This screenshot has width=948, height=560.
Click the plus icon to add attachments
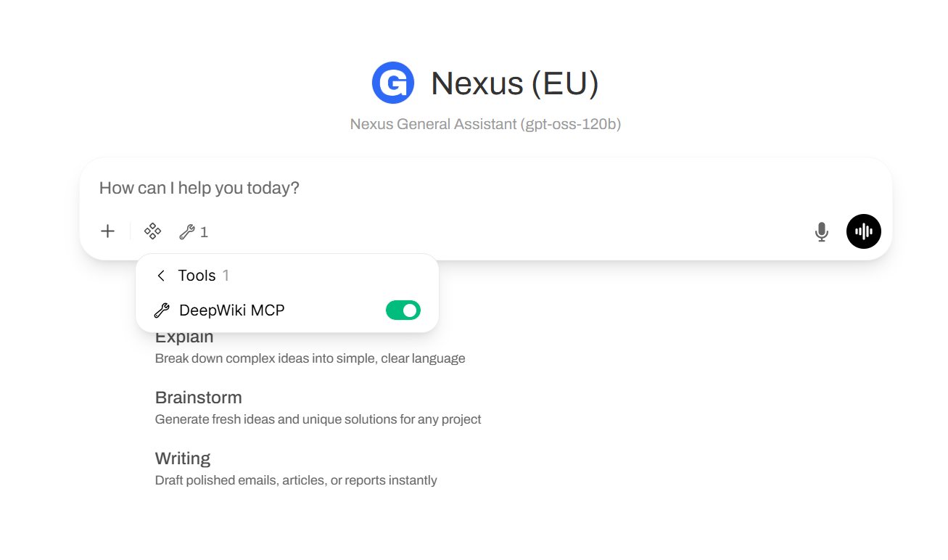(107, 231)
